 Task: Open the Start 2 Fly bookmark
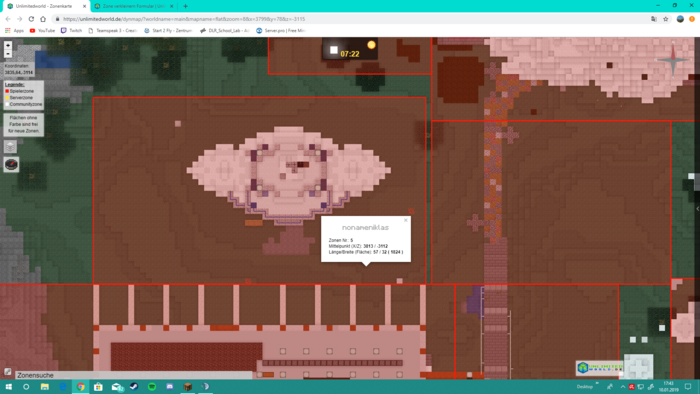[168, 31]
